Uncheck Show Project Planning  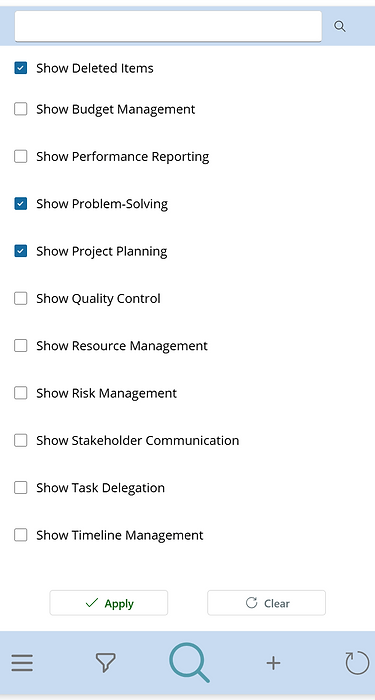21,251
